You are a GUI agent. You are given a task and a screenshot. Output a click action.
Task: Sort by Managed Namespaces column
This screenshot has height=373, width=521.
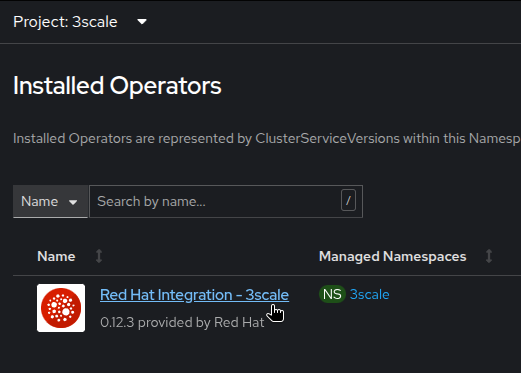pyautogui.click(x=489, y=256)
